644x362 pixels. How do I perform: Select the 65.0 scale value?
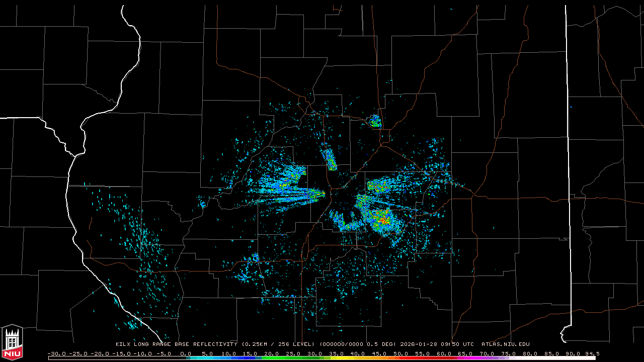point(466,353)
